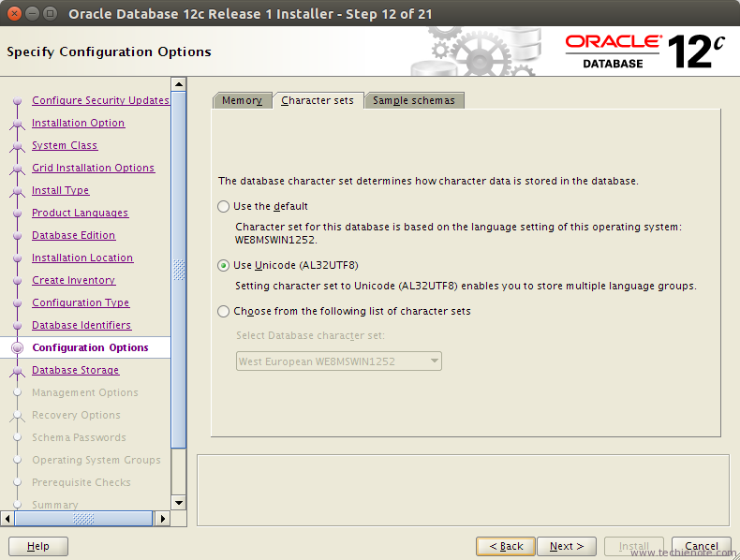Select the Character sets tab
This screenshot has width=740, height=560.
318,100
